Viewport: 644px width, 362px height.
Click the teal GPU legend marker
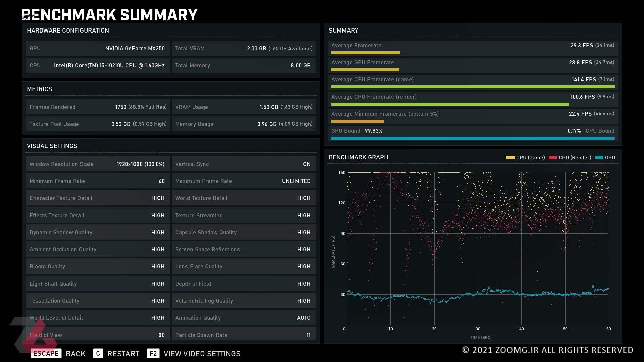click(599, 157)
